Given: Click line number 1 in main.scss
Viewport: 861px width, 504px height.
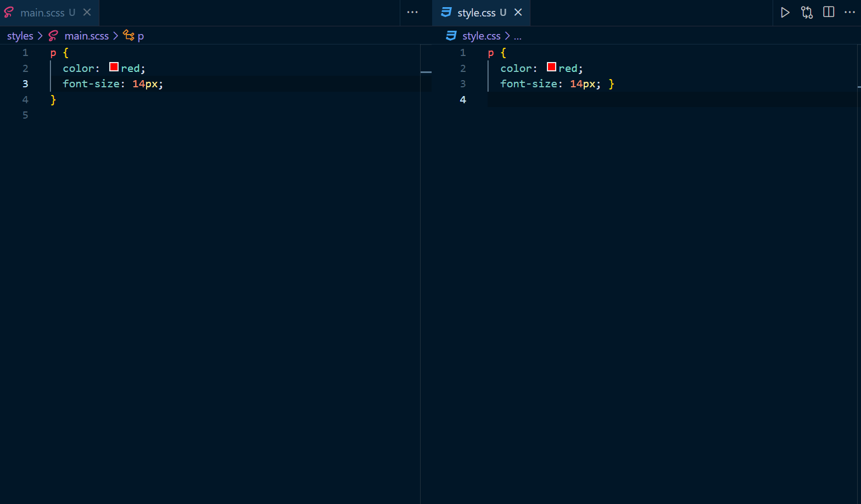Looking at the screenshot, I should pyautogui.click(x=25, y=53).
